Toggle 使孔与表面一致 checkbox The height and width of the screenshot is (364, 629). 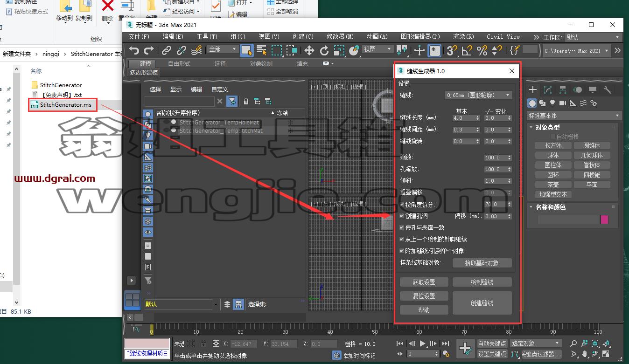pos(402,228)
